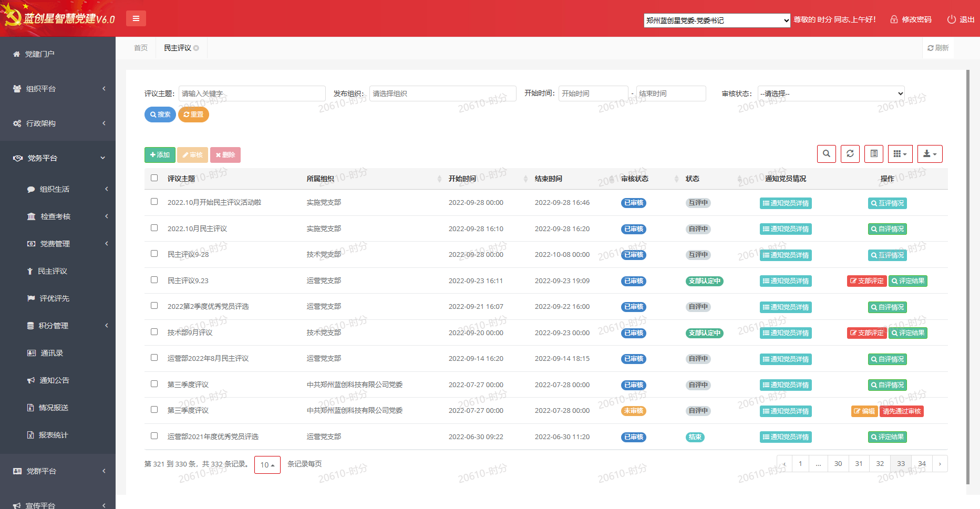
Task: Click the 积分管理 database icon
Action: click(x=30, y=326)
